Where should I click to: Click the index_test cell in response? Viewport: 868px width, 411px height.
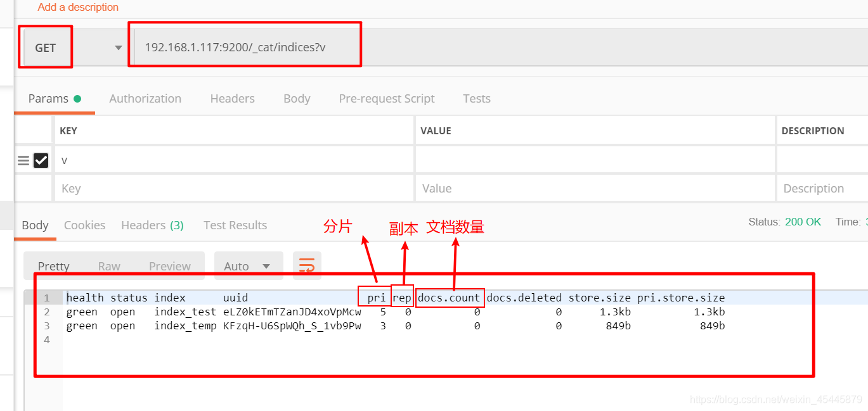[x=185, y=312]
